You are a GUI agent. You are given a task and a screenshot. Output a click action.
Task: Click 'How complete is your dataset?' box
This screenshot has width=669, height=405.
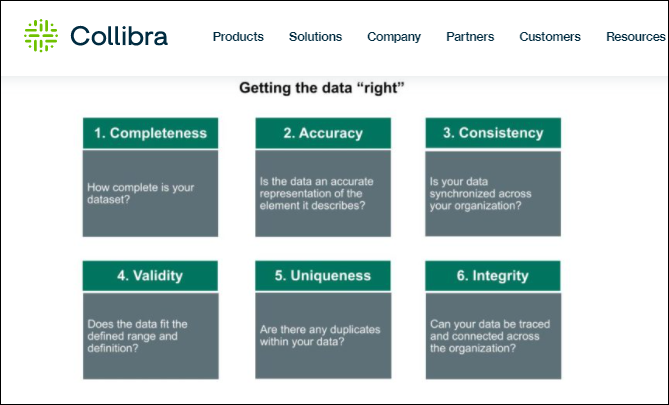pos(150,193)
